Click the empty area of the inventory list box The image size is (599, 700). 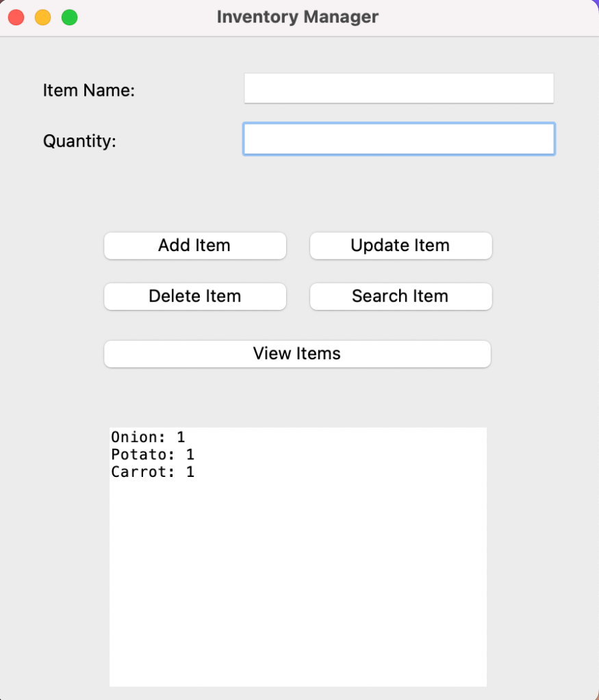pyautogui.click(x=298, y=582)
